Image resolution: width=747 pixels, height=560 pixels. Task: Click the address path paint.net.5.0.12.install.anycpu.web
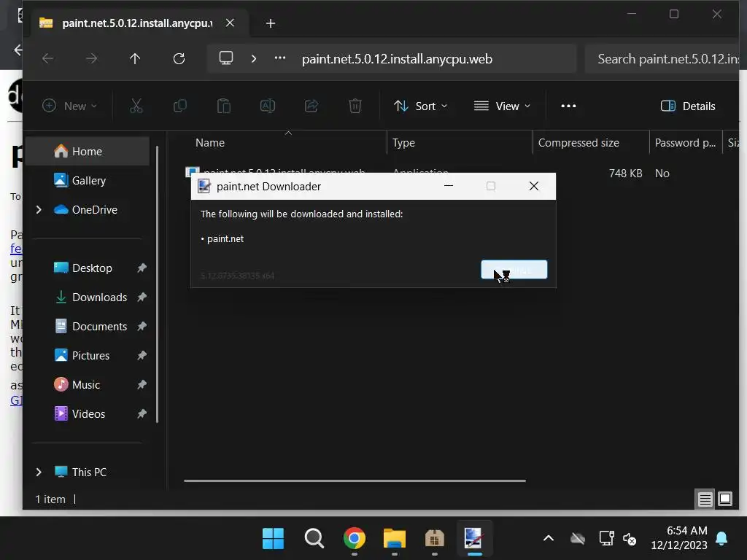point(397,58)
